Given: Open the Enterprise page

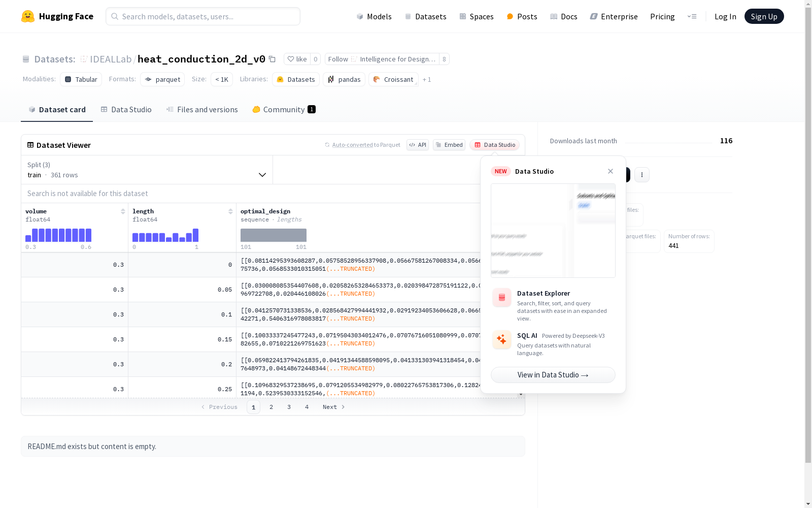Looking at the screenshot, I should (614, 16).
